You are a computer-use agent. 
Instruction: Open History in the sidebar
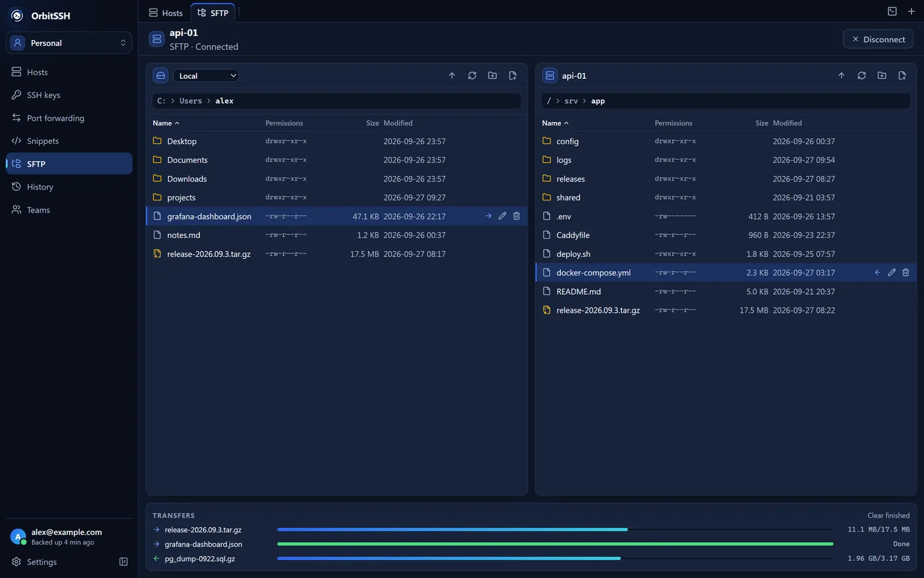pyautogui.click(x=69, y=187)
